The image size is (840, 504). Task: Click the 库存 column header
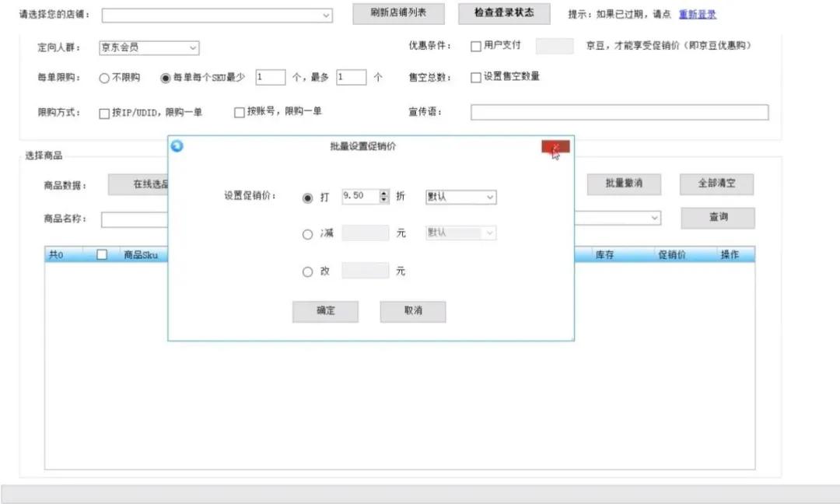[605, 255]
